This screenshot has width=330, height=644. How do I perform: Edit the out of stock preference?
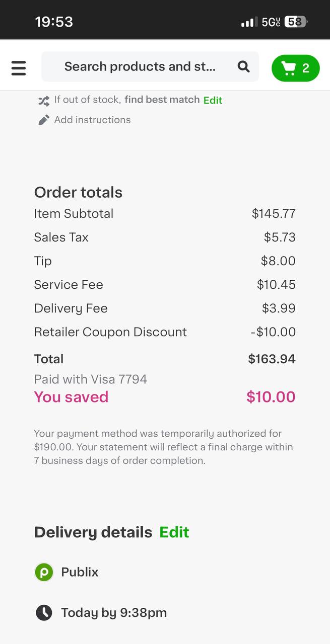(213, 100)
